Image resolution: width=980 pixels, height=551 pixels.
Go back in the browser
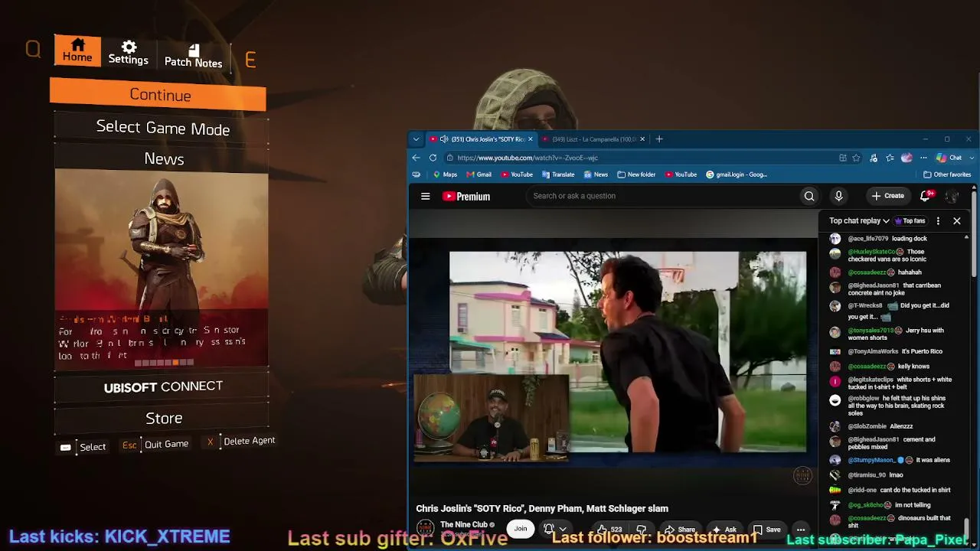coord(416,158)
